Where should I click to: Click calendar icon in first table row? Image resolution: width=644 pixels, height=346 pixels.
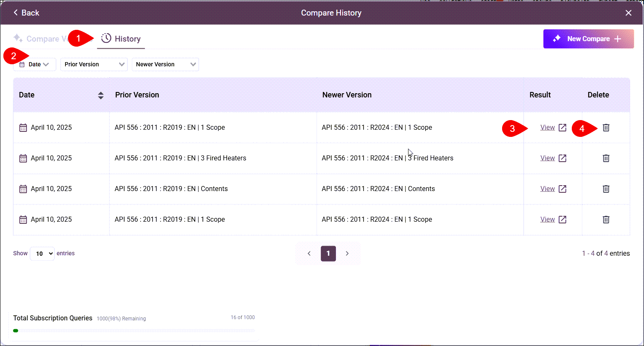(23, 128)
